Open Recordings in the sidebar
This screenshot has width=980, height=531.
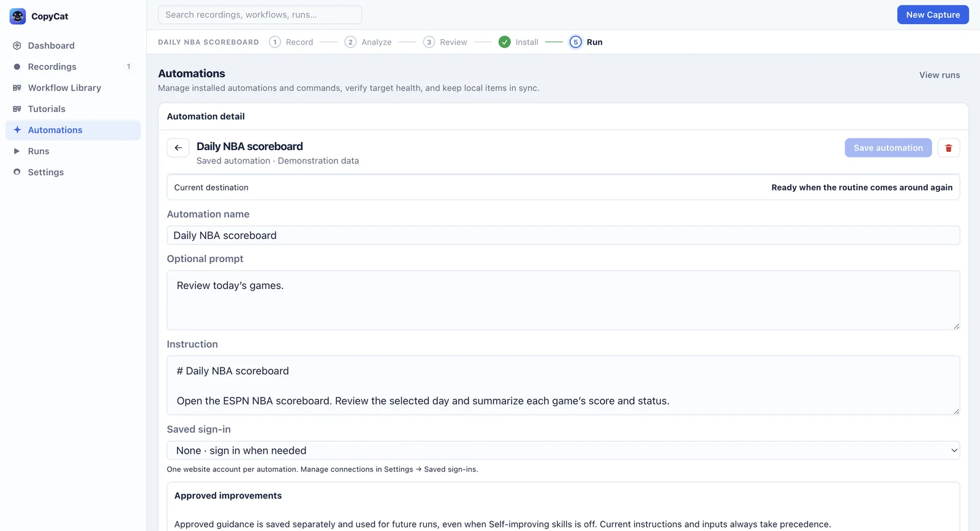pyautogui.click(x=73, y=67)
